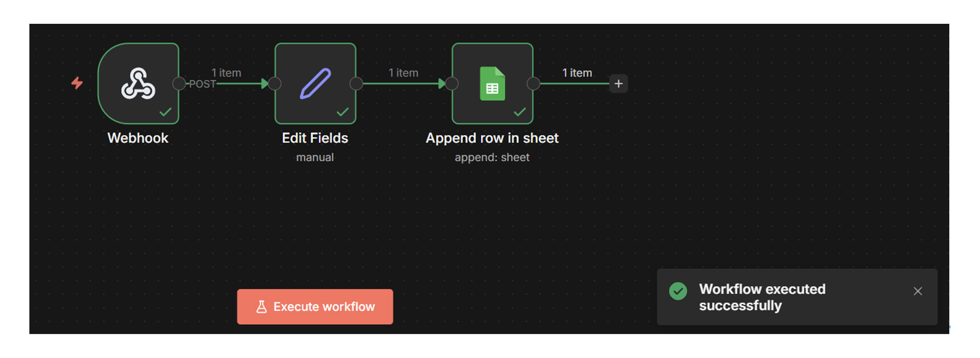Click the Edit Fields output connector
Viewport: 980px width, 358px height.
(x=356, y=84)
